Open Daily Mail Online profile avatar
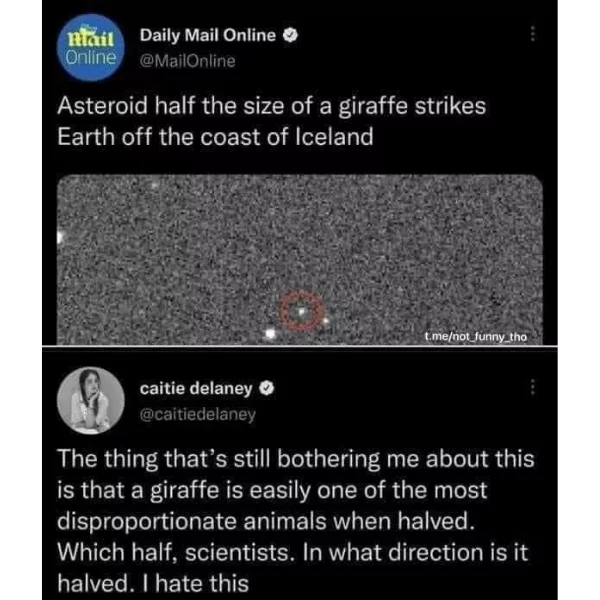600x600 pixels. tap(91, 47)
